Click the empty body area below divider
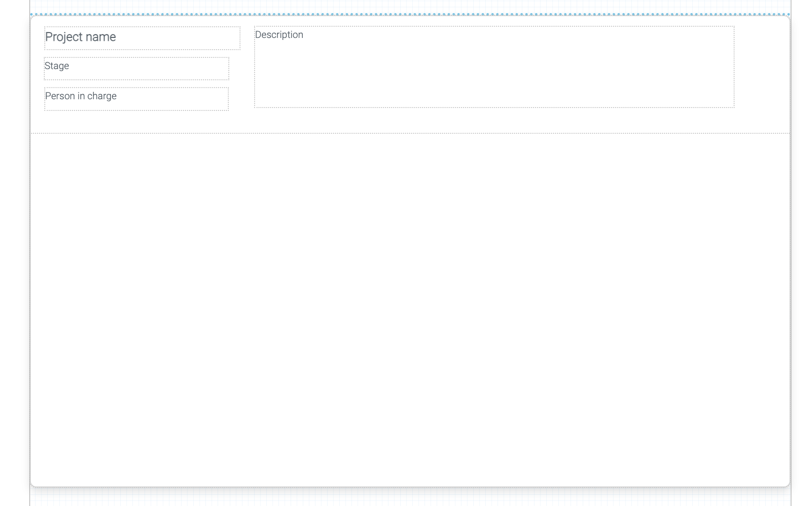 point(410,307)
